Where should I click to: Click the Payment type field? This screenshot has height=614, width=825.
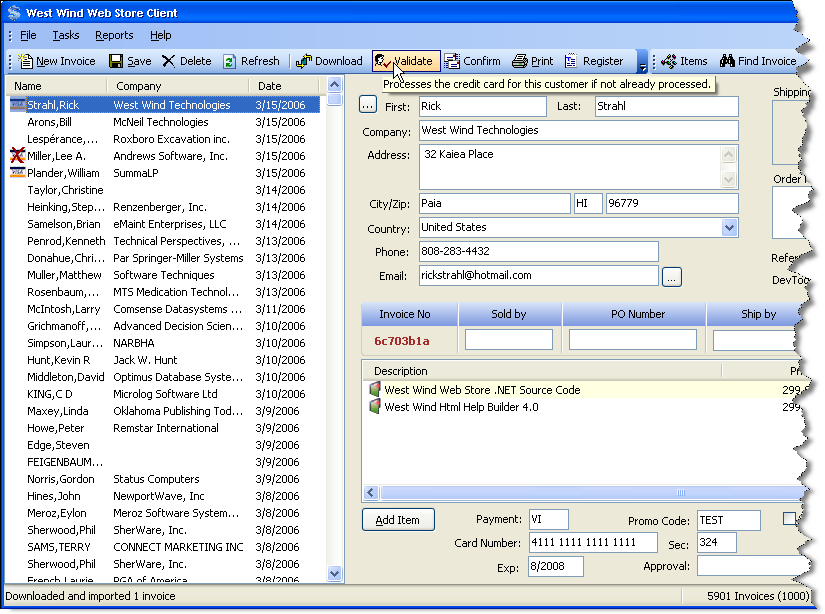[548, 520]
